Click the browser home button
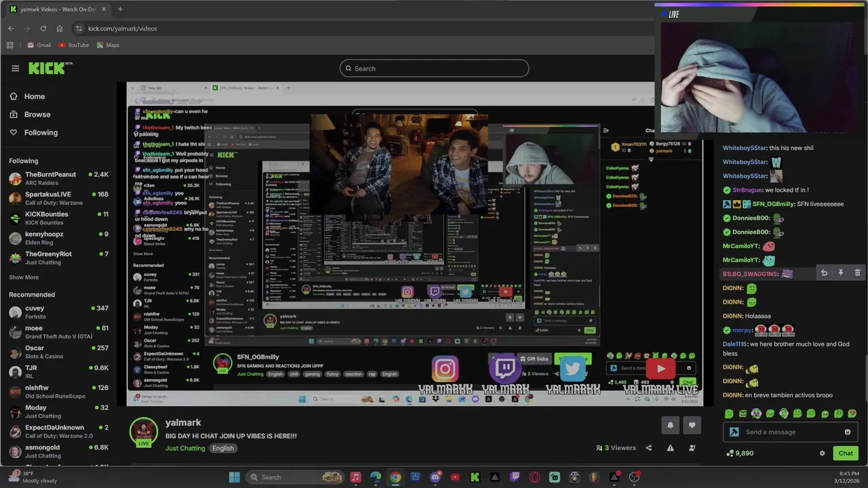The height and width of the screenshot is (488, 868). pos(60,28)
